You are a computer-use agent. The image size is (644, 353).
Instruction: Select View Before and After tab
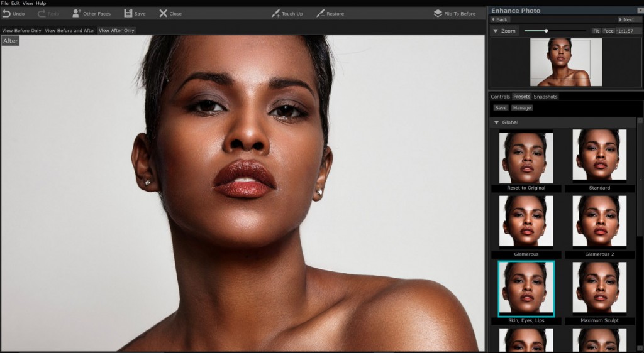(x=70, y=30)
